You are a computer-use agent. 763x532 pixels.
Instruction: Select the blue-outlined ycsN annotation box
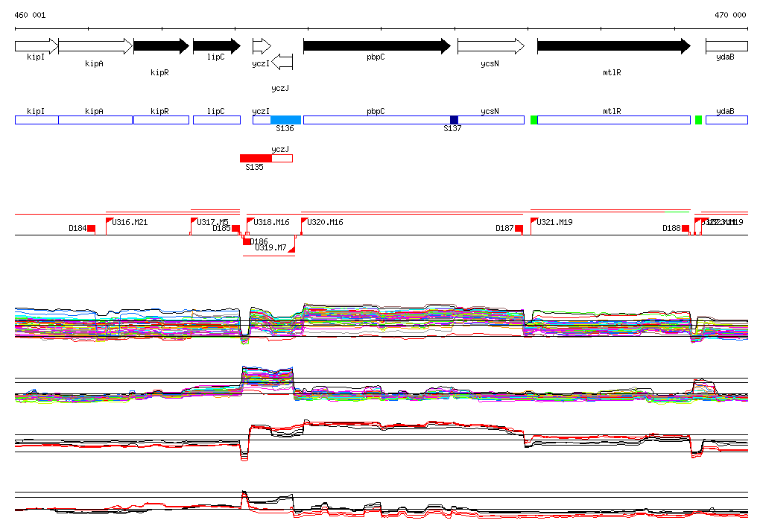pos(491,120)
